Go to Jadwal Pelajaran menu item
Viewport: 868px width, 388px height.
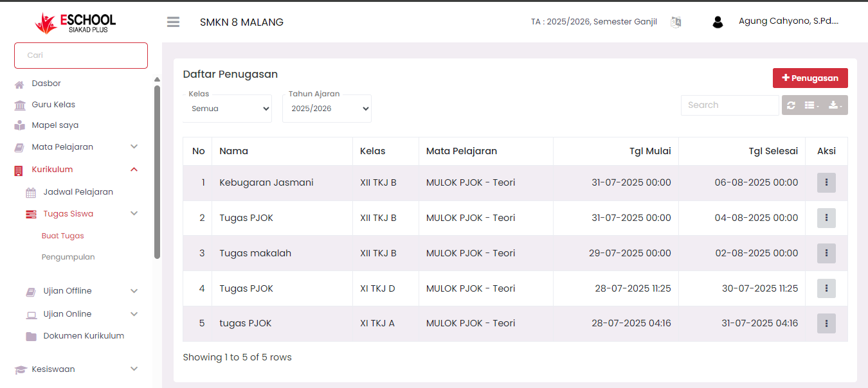[78, 192]
